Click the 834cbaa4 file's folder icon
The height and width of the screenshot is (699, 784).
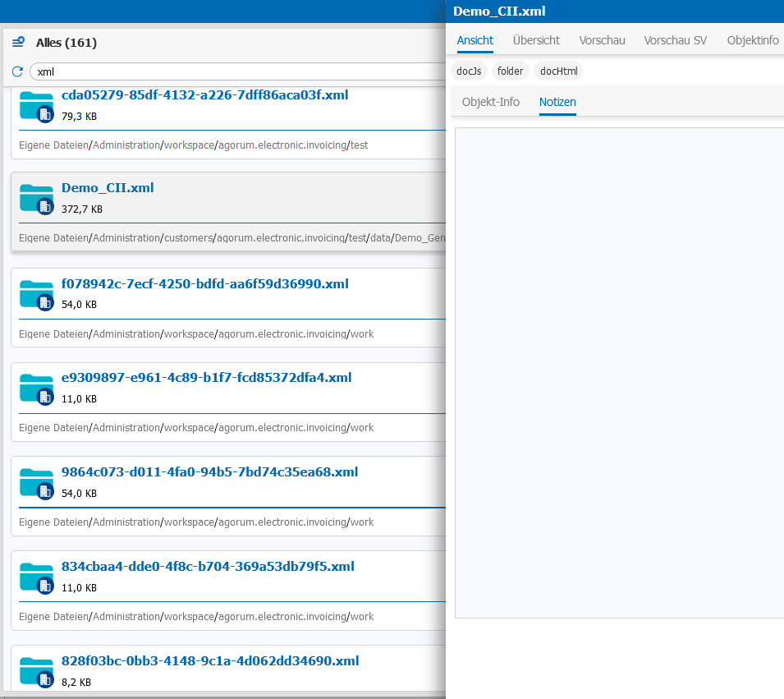(x=36, y=577)
